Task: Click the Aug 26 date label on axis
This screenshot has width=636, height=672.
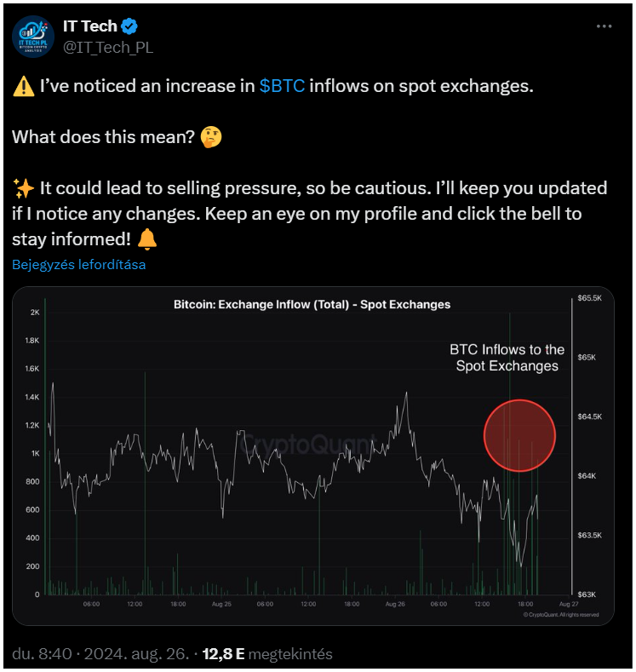Action: click(x=395, y=604)
